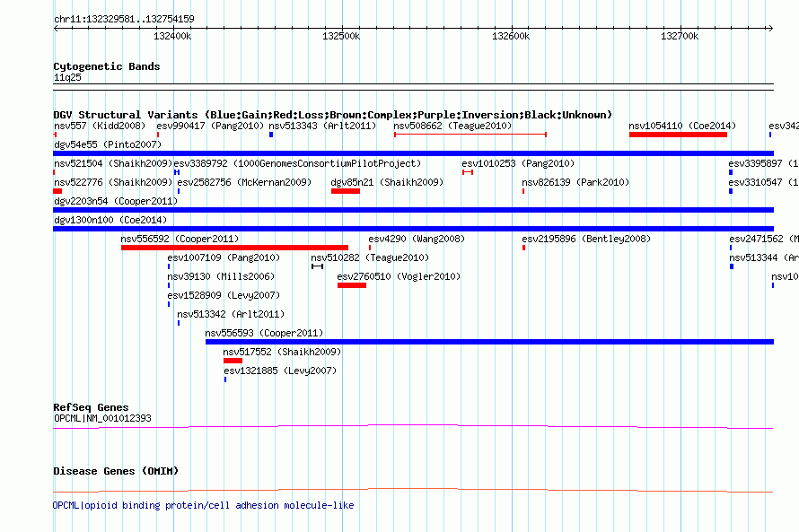
Task: Select dgv1300n100 (Coe2014) label
Action: [x=110, y=220]
